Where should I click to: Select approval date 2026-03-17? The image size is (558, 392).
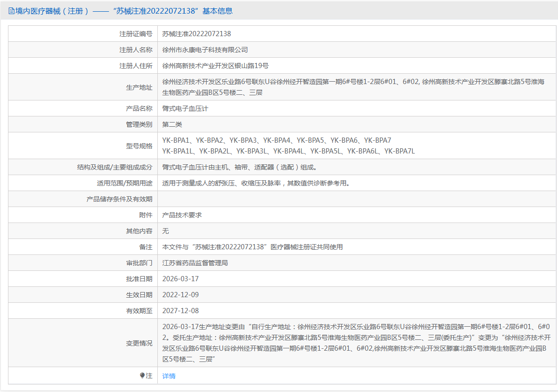180,279
